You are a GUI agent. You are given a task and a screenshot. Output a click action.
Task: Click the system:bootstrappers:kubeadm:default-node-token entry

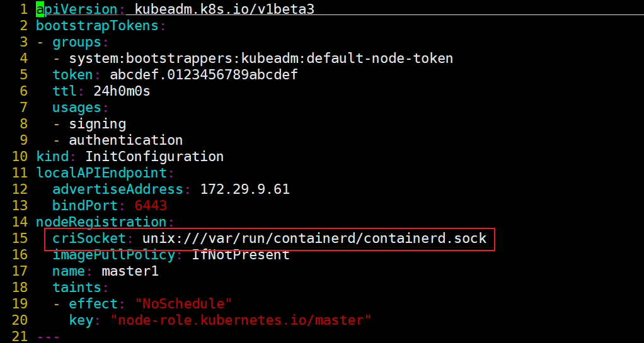pyautogui.click(x=261, y=59)
